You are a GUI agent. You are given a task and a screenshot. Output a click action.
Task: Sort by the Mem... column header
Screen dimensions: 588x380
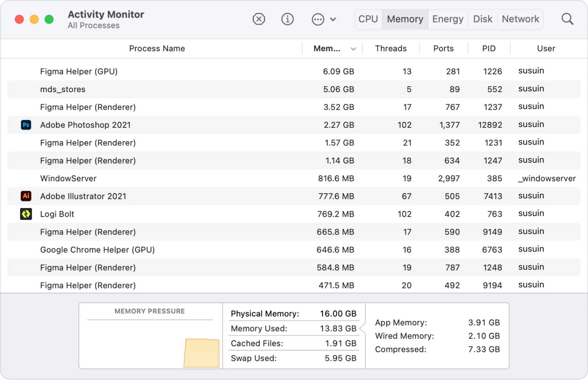(x=327, y=49)
